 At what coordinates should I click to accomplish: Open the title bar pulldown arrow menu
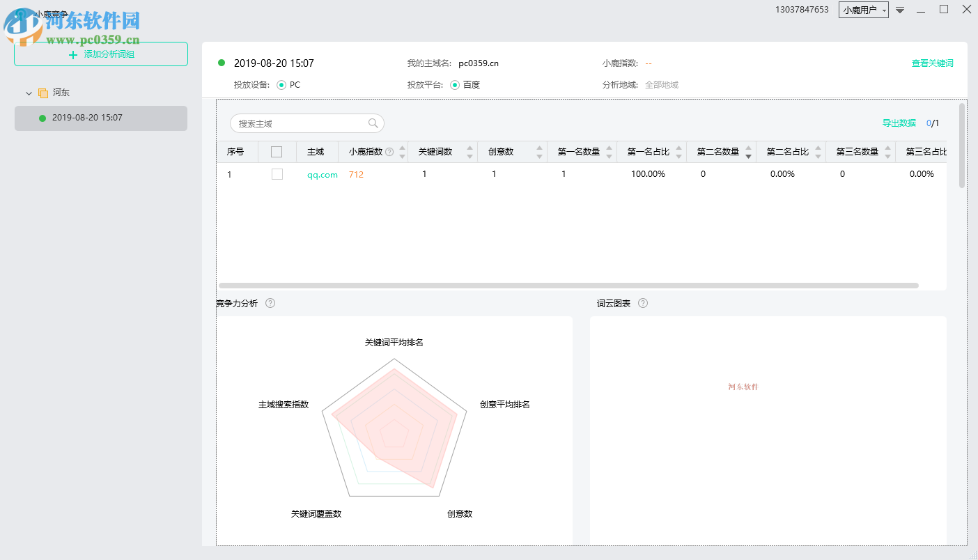click(900, 10)
